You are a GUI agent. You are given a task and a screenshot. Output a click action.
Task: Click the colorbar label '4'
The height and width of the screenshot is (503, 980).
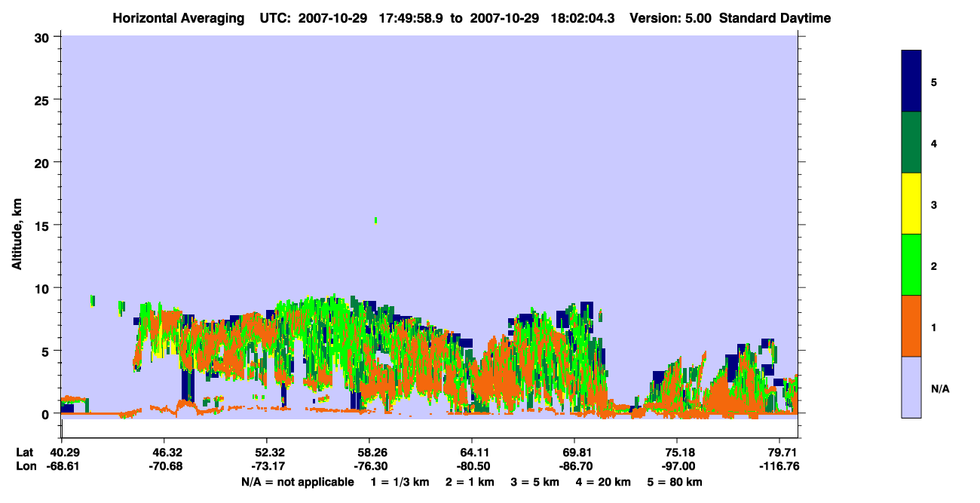pyautogui.click(x=934, y=143)
